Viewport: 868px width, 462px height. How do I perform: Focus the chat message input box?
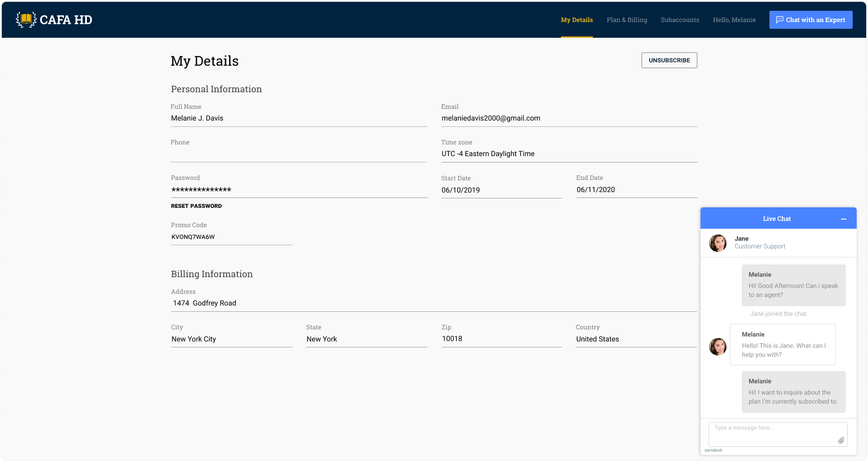[772, 433]
